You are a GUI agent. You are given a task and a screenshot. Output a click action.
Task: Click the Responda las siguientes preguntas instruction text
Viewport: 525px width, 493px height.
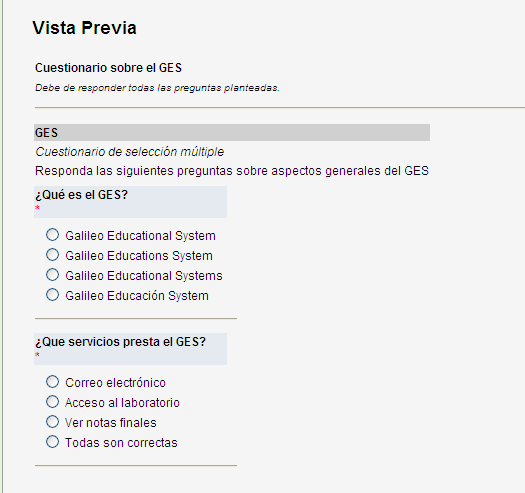point(232,171)
